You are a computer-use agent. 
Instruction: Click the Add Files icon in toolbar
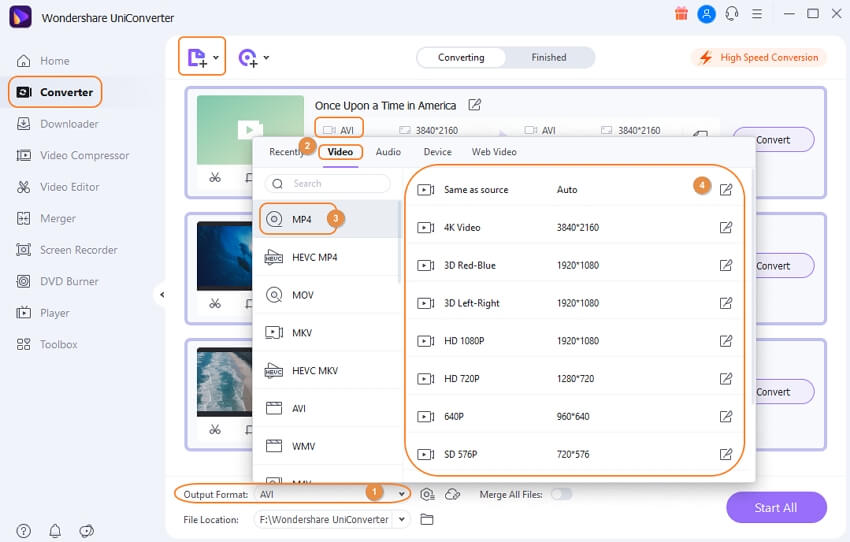point(197,57)
